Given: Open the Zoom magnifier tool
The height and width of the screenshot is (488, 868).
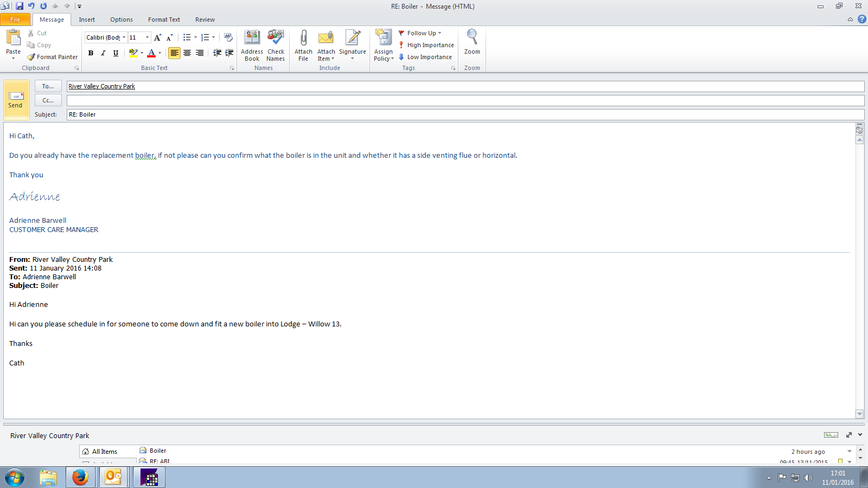Looking at the screenshot, I should point(472,42).
